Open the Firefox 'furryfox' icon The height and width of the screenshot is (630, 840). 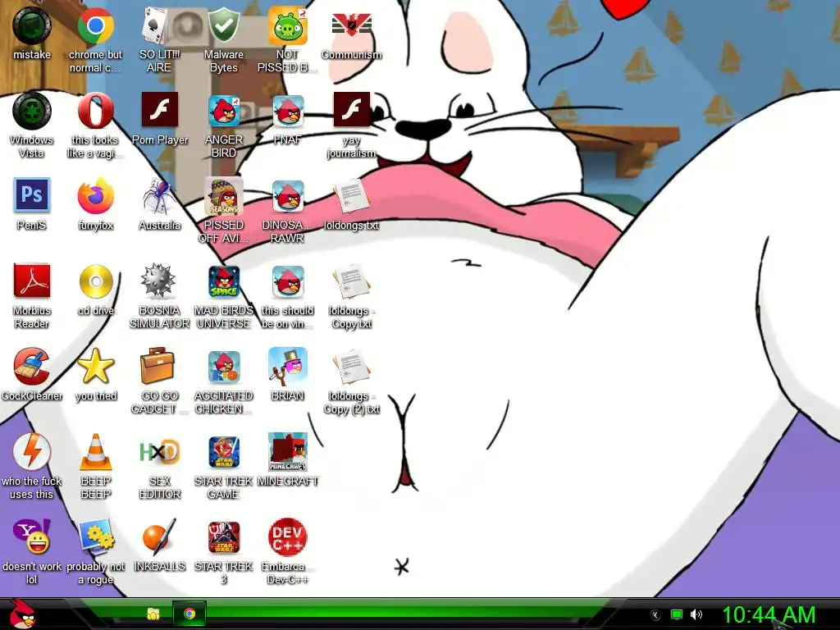coord(95,196)
